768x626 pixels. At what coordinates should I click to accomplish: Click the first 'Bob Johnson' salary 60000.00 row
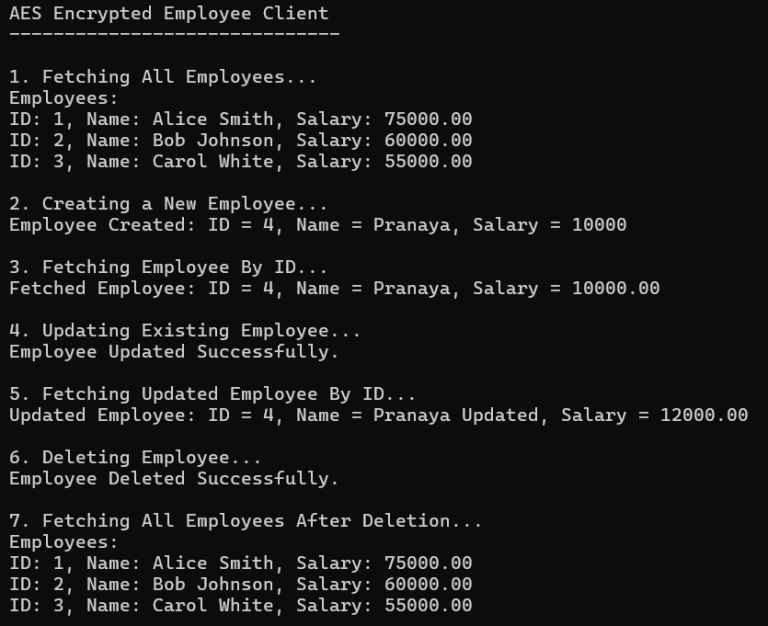click(x=240, y=141)
